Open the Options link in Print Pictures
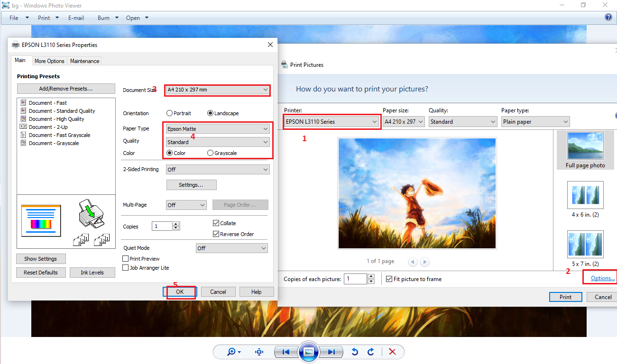 click(603, 278)
